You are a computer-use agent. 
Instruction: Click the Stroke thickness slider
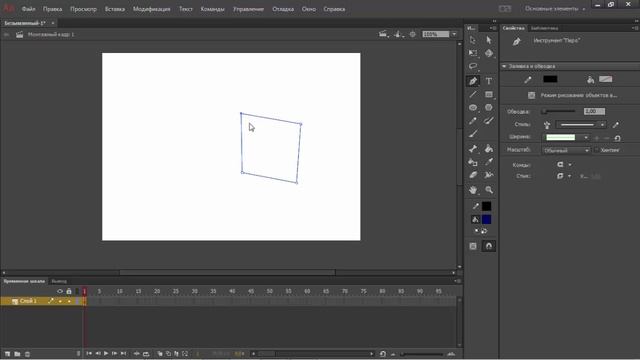pos(558,111)
